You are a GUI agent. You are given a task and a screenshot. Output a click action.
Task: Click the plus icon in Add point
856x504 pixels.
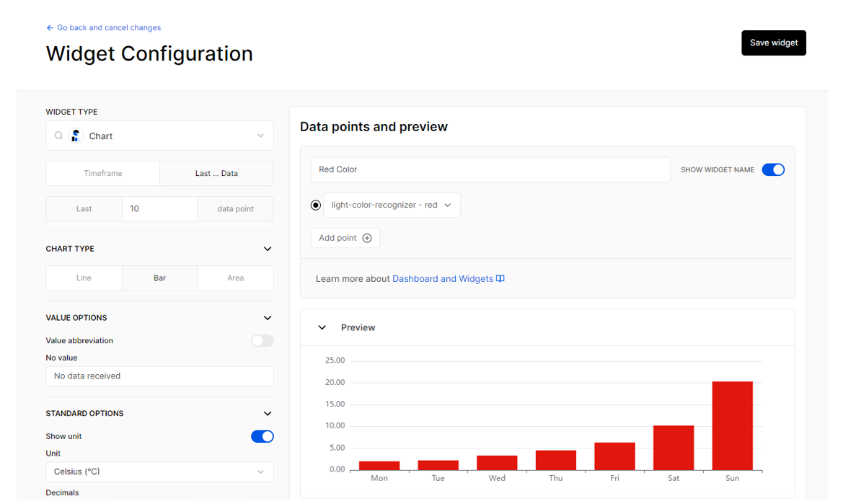(x=367, y=238)
